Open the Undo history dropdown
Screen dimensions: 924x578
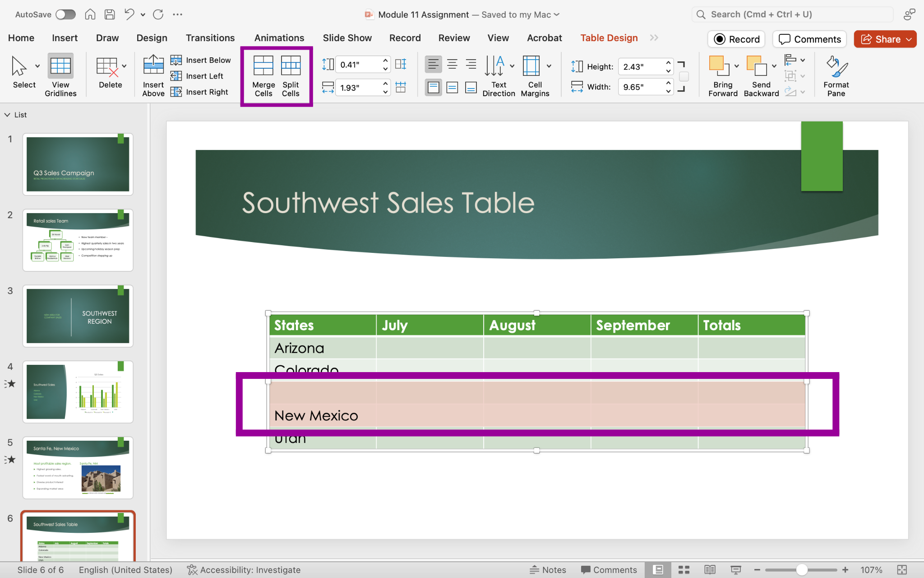pyautogui.click(x=143, y=14)
